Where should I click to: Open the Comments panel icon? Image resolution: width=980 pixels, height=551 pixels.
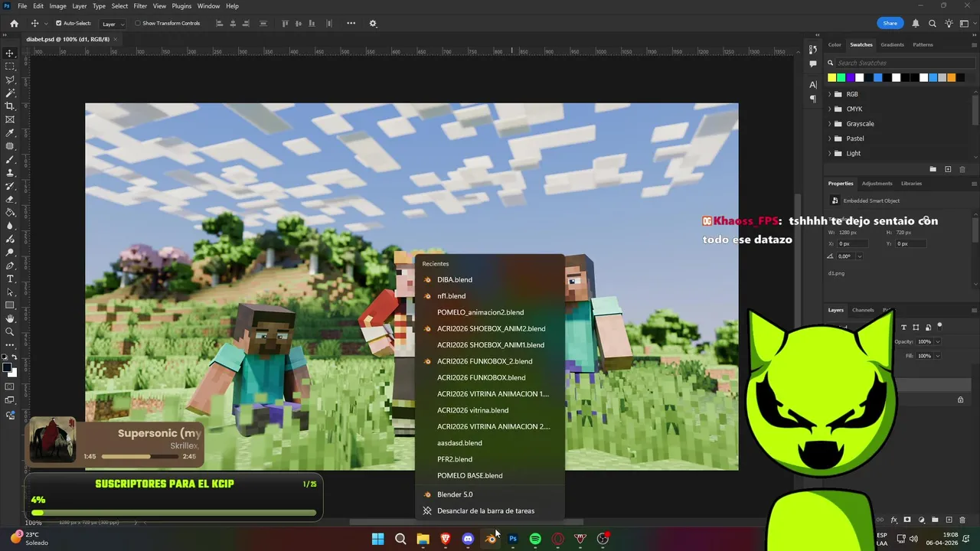click(x=813, y=64)
